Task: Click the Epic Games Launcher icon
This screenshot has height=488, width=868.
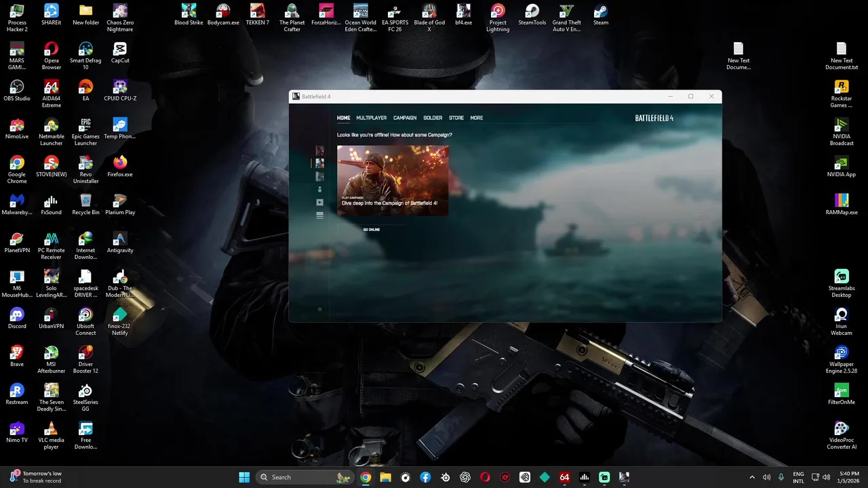Action: coord(85,132)
